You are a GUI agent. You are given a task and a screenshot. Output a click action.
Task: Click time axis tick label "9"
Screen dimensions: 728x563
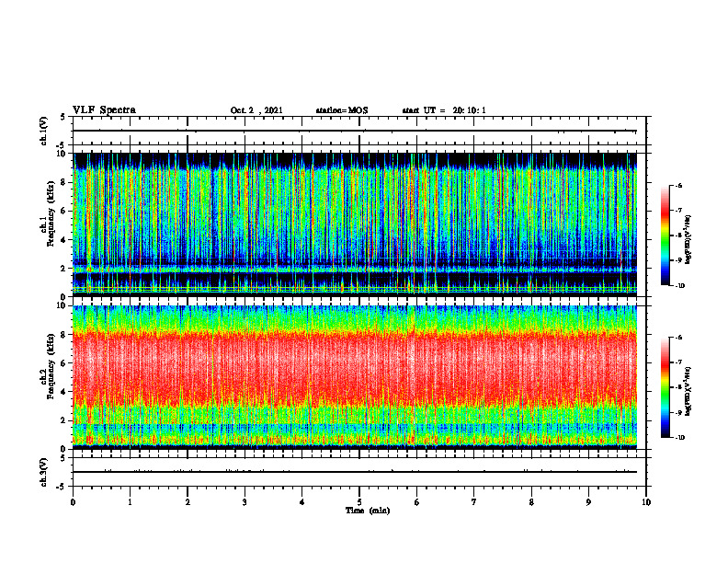pyautogui.click(x=588, y=502)
